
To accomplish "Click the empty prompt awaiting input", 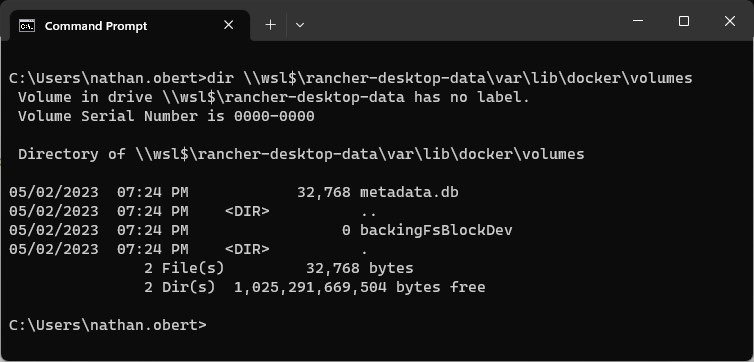I will pyautogui.click(x=108, y=325).
